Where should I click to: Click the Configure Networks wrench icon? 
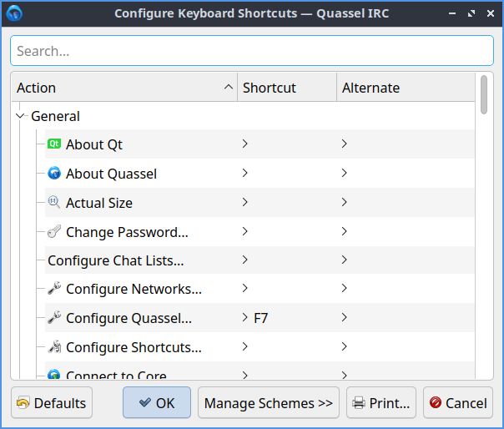point(54,290)
